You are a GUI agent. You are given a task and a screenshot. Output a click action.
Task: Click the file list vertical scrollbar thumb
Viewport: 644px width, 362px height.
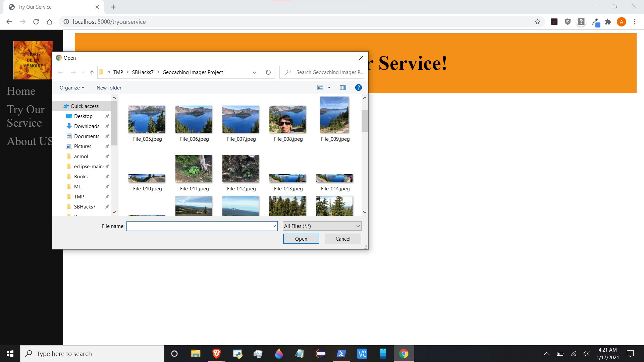click(365, 121)
